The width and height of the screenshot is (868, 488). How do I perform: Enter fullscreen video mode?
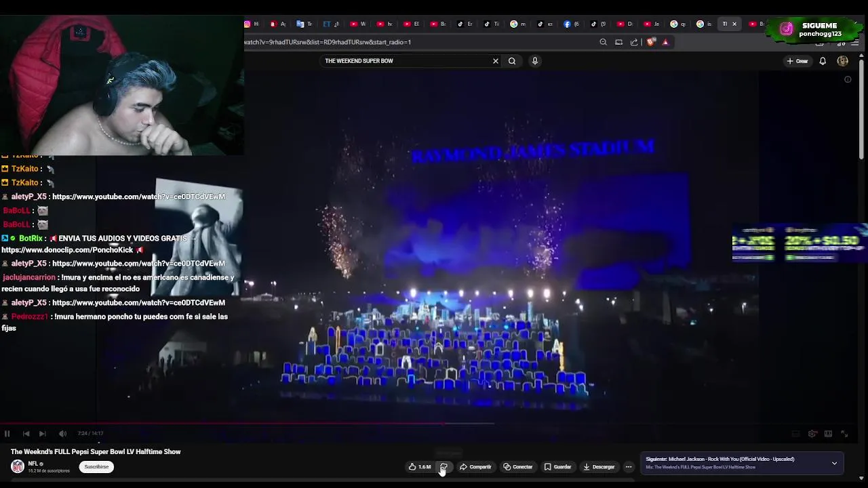pos(844,434)
